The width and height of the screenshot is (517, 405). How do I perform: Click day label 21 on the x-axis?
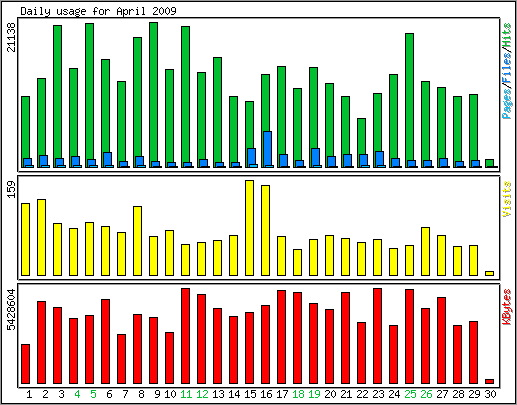tap(346, 394)
